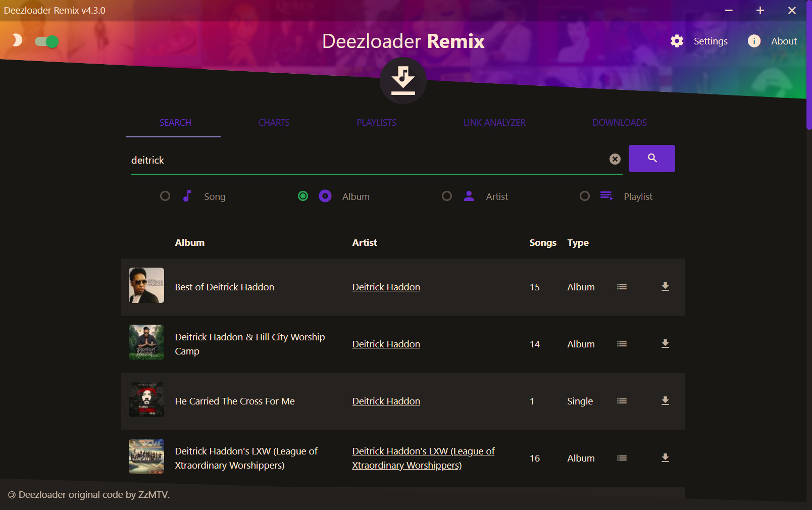Select the Song radio button
Viewport: 812px width, 510px height.
[165, 196]
